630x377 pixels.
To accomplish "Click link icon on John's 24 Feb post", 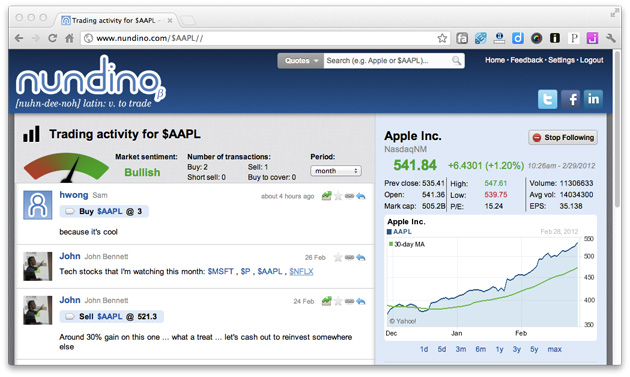I will tap(349, 301).
